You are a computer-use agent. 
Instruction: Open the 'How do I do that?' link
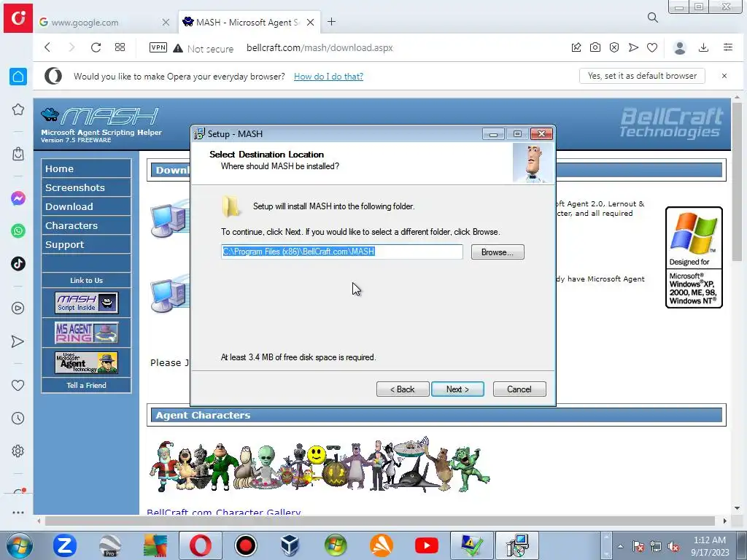coord(328,76)
